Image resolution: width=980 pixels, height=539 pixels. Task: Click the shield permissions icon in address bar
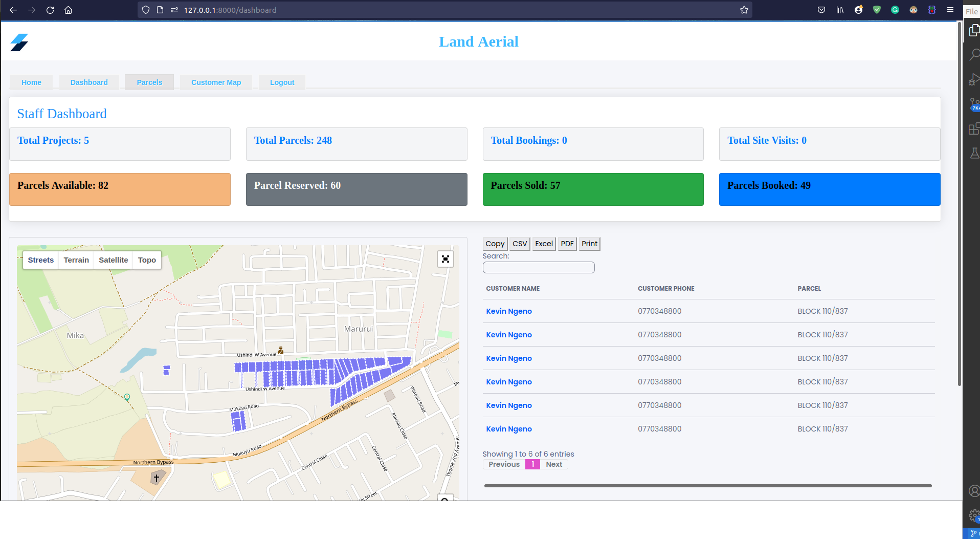[146, 10]
